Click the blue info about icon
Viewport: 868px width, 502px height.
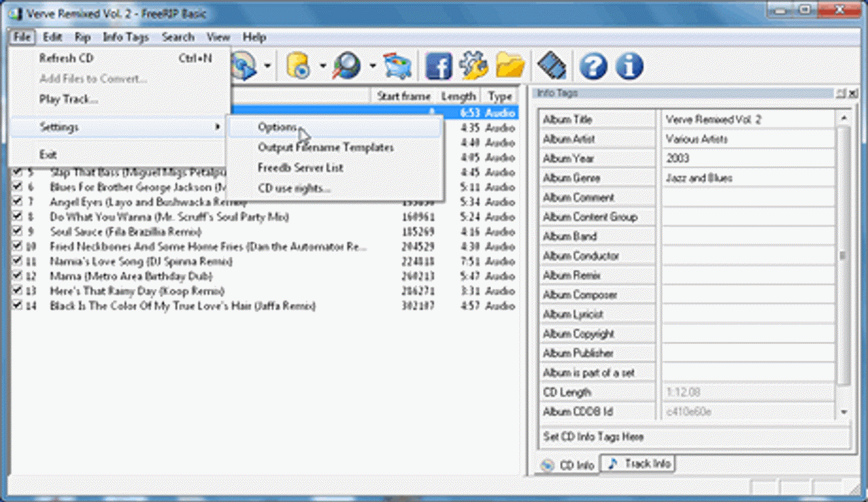[629, 66]
